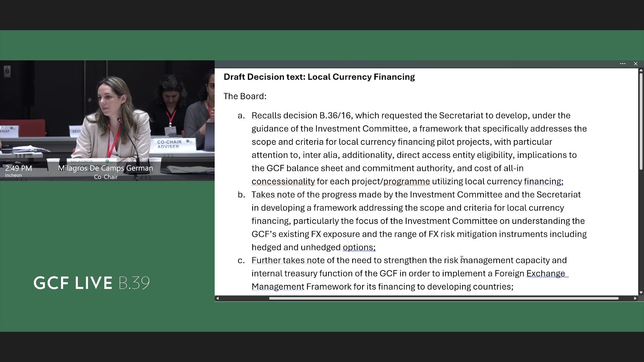Image resolution: width=644 pixels, height=362 pixels.
Task: Select the speaker video feed
Action: (x=107, y=121)
